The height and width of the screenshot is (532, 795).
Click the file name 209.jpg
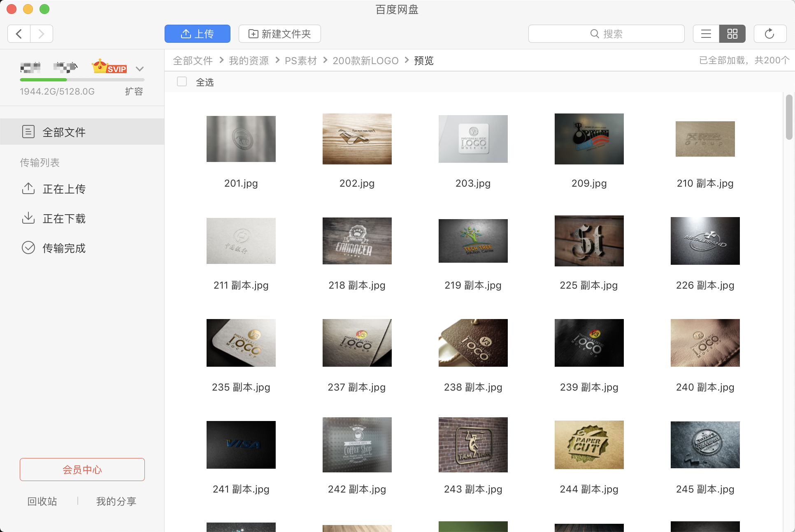tap(589, 183)
